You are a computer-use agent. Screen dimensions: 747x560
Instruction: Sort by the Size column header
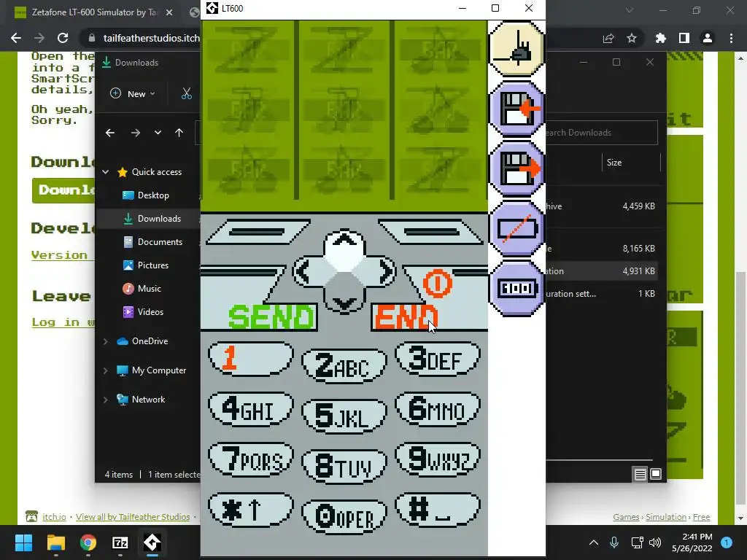coord(631,163)
